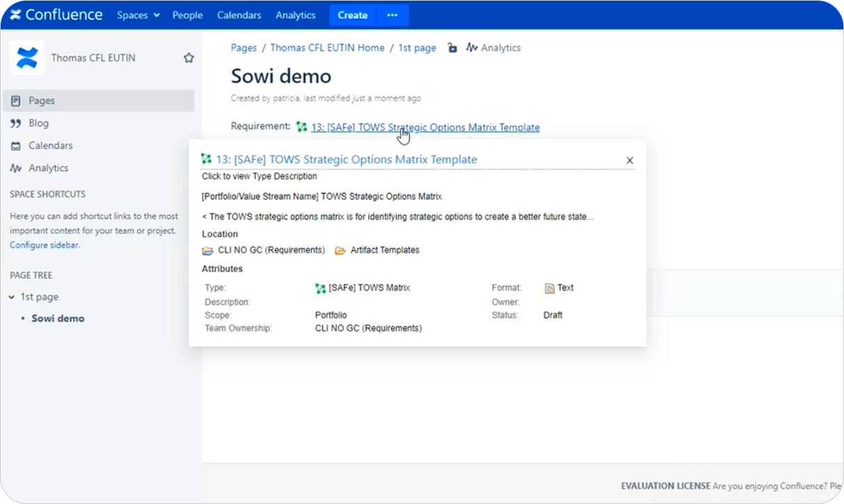Click the EVALUATION LICENSE notice text

pyautogui.click(x=665, y=486)
